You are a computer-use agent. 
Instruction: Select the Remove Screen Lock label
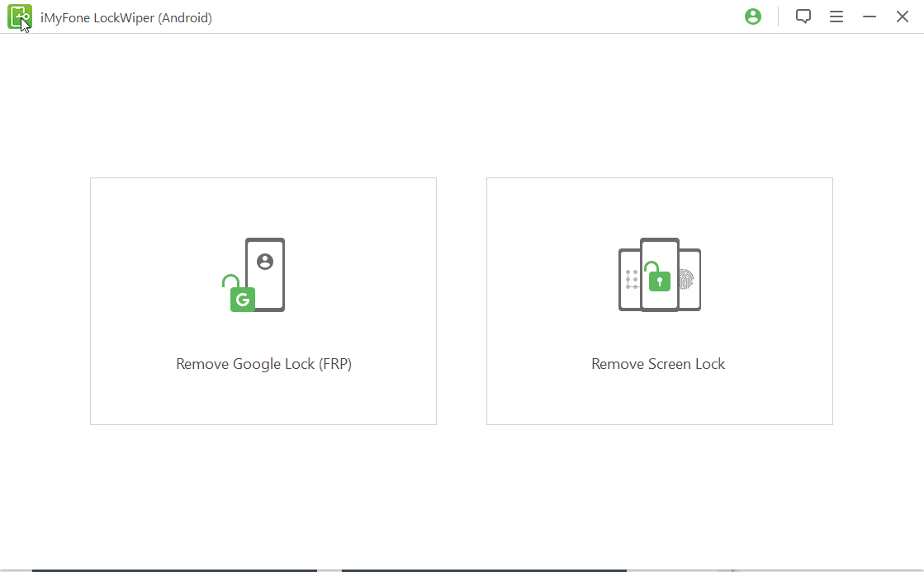coord(658,364)
